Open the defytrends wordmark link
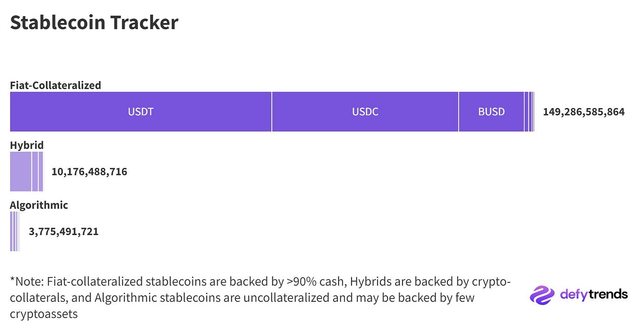The height and width of the screenshot is (322, 644). pos(594,294)
